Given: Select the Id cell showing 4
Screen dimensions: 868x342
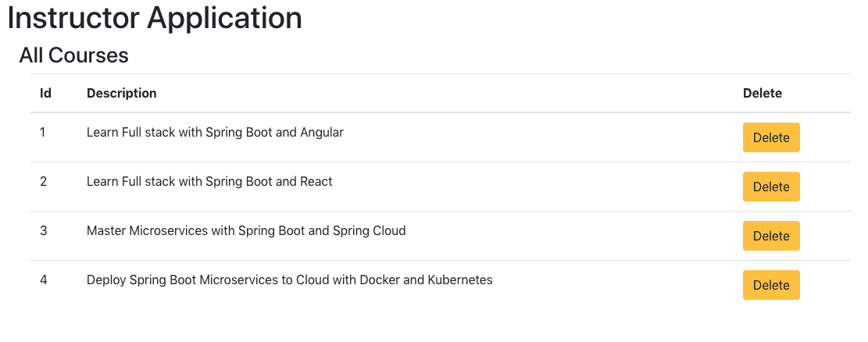Looking at the screenshot, I should (43, 280).
